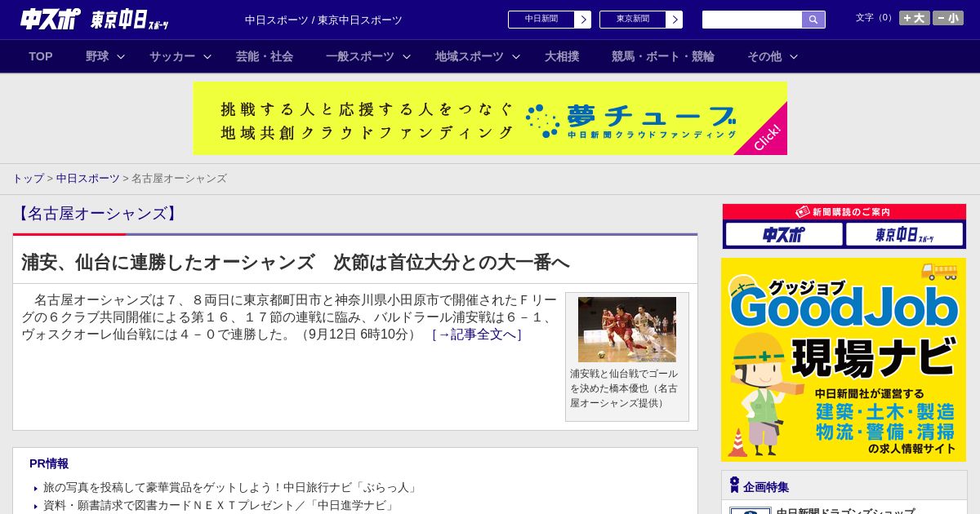Open article headline 浦安、仙台に連勝したオーシャンズ

(x=295, y=262)
